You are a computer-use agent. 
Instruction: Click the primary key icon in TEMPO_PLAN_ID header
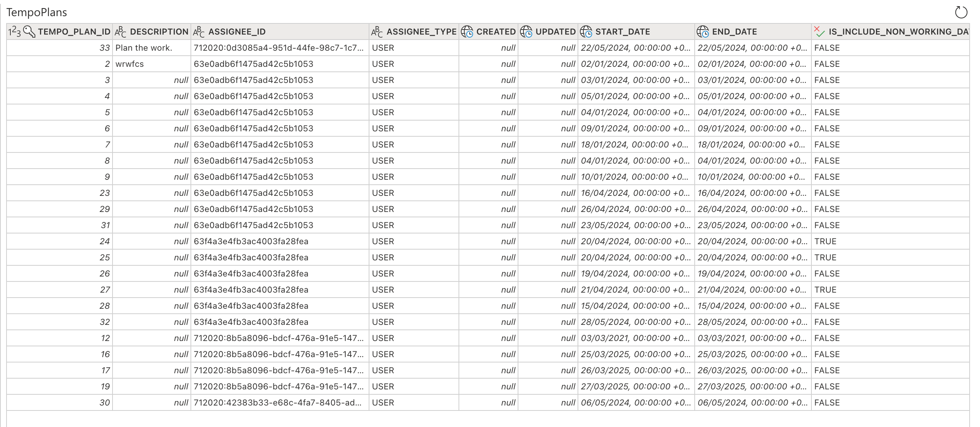pyautogui.click(x=28, y=31)
